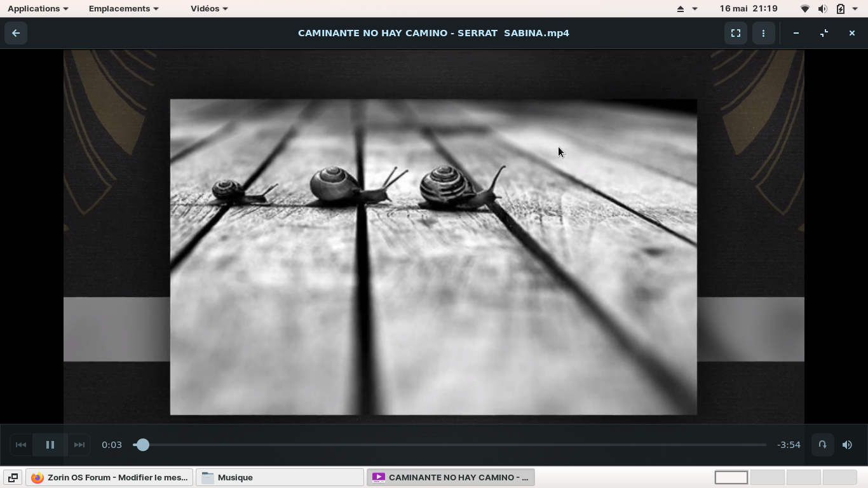Open the Applications menu
This screenshot has height=488, width=868.
coord(37,8)
